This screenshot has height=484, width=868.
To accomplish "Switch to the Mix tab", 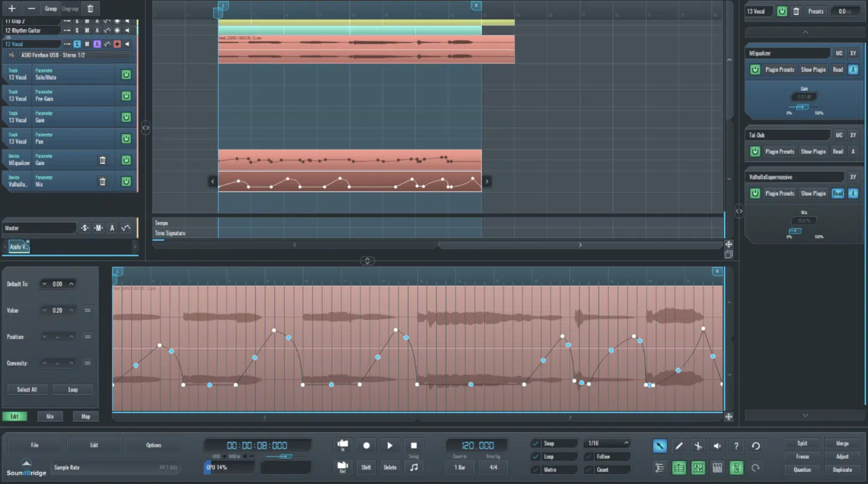I will pos(50,416).
